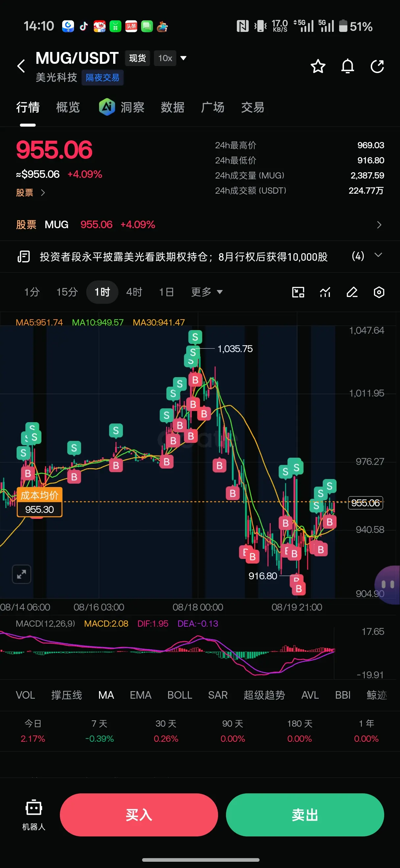The height and width of the screenshot is (868, 400).
Task: Open the 段永平 news headline
Action: [x=184, y=256]
